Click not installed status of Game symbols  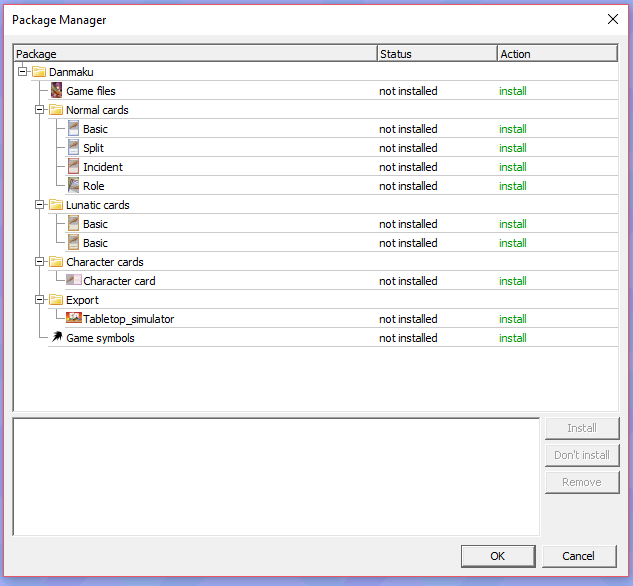point(408,337)
